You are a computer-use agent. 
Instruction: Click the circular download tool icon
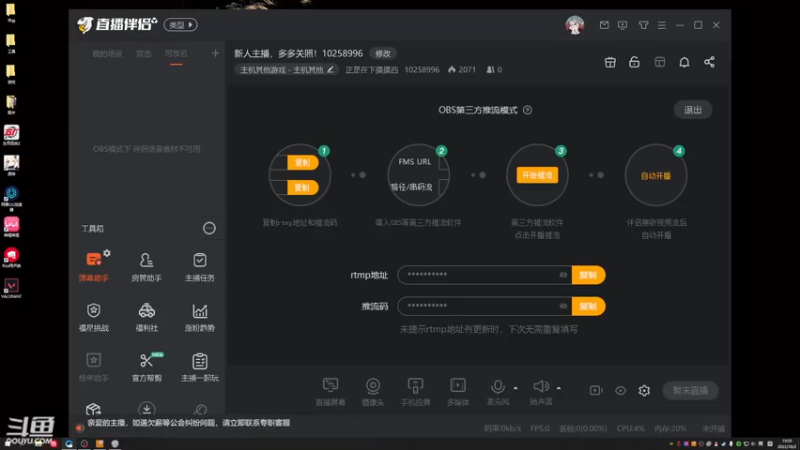(146, 409)
